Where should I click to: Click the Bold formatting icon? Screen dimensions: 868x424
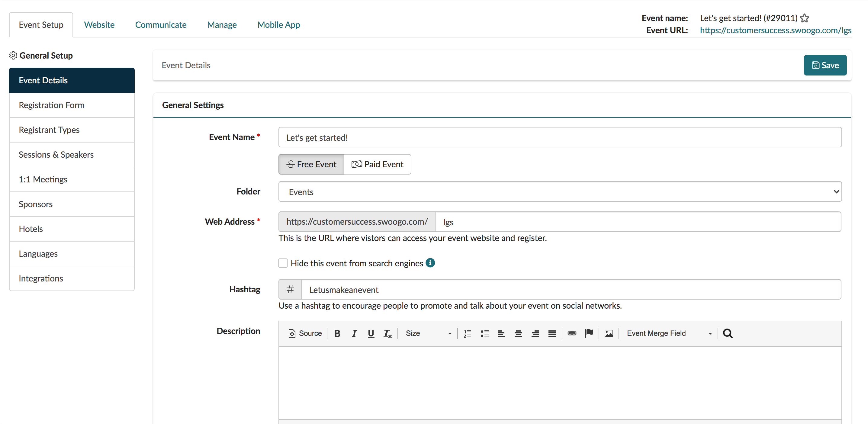337,333
